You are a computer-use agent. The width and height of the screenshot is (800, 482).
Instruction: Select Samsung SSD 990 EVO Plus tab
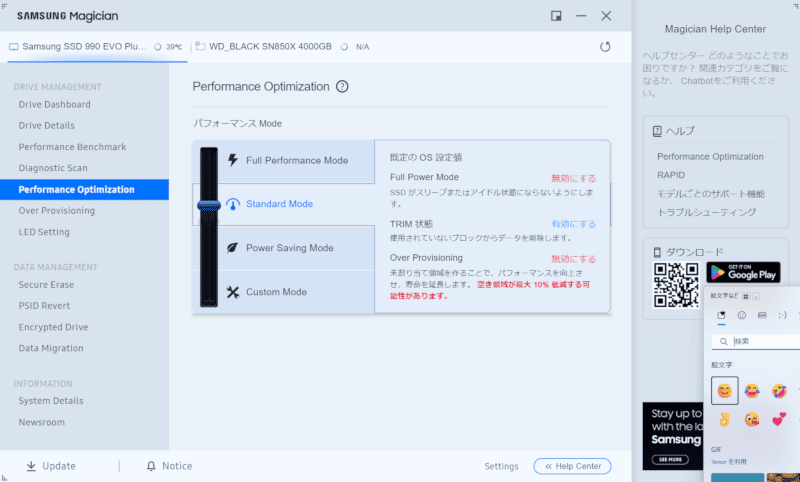[90, 46]
